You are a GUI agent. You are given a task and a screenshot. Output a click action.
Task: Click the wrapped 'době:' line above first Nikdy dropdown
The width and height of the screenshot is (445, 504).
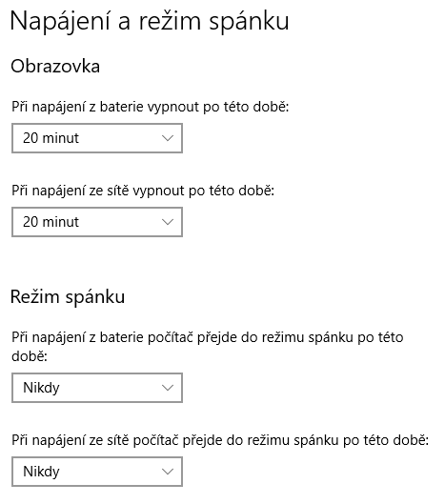pos(30,356)
